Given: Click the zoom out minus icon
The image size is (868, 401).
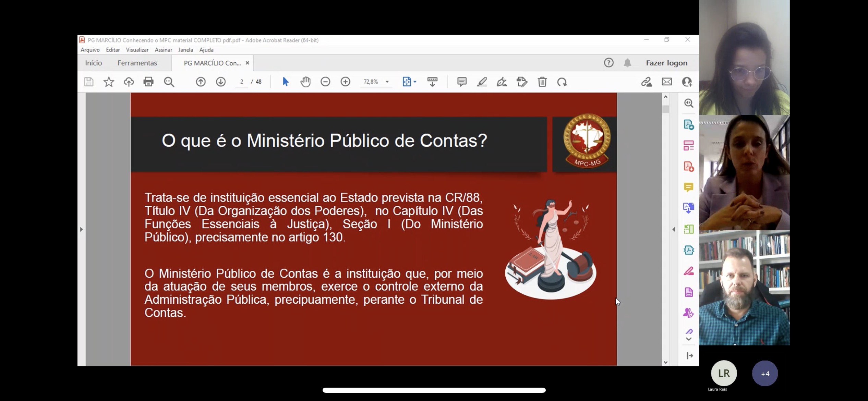Looking at the screenshot, I should click(325, 82).
